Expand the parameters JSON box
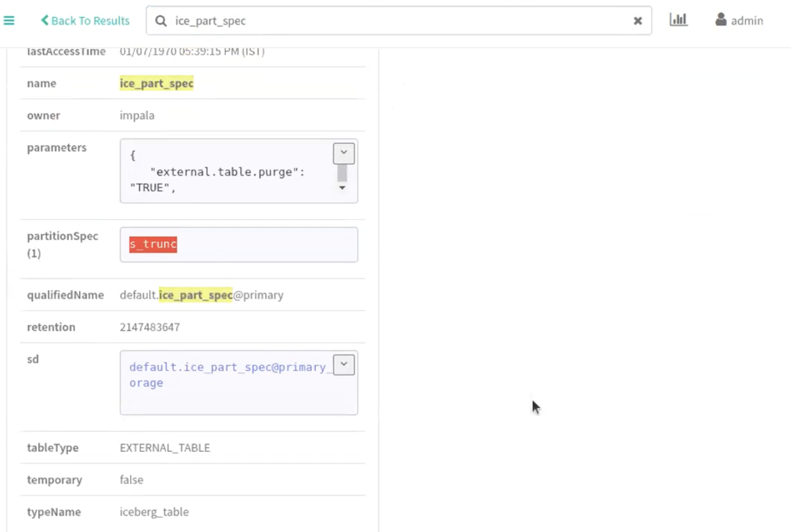This screenshot has width=791, height=532. 343,153
